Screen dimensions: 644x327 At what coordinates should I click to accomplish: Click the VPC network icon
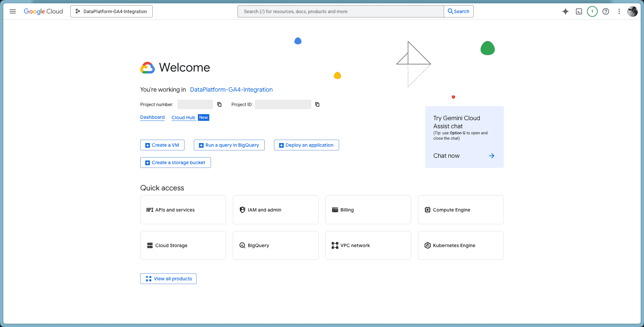pyautogui.click(x=335, y=245)
